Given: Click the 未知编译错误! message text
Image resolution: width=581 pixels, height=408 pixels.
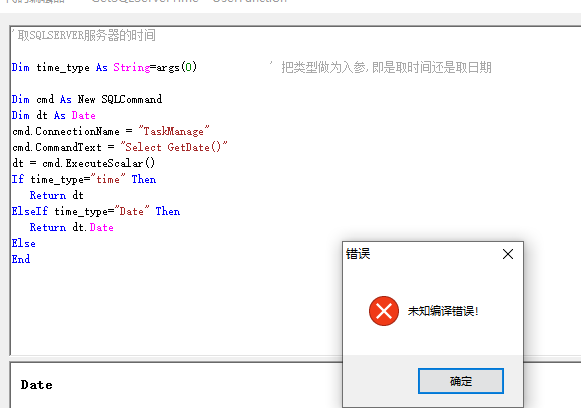Looking at the screenshot, I should 443,311.
